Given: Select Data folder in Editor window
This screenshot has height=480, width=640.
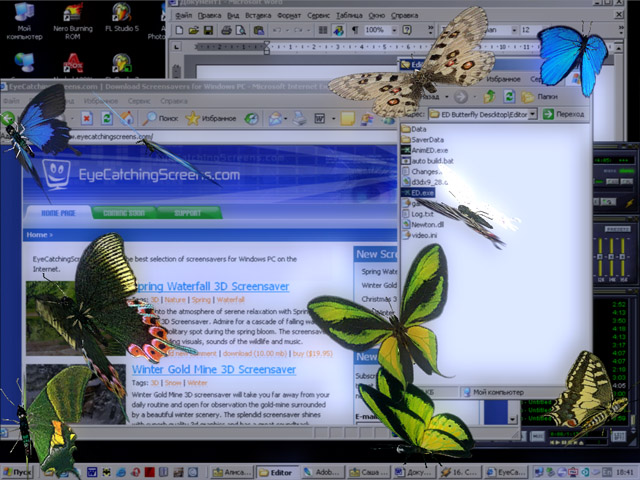Looking at the screenshot, I should 414,129.
